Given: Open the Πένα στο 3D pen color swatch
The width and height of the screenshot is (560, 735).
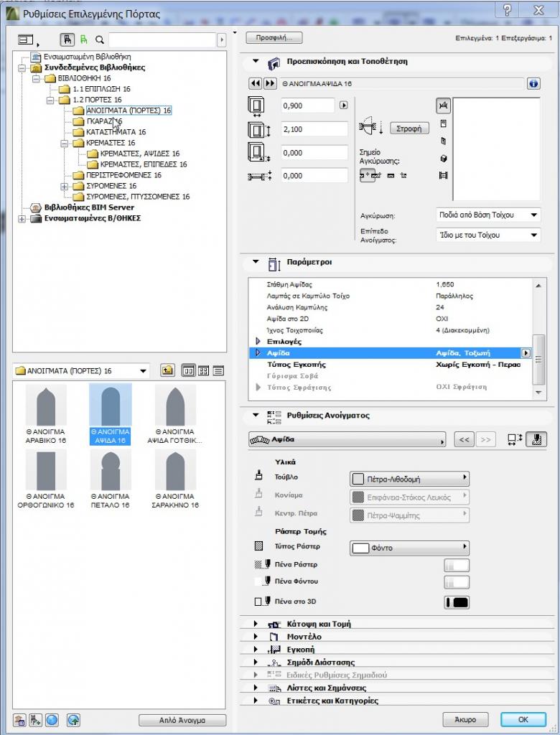Looking at the screenshot, I should (457, 602).
